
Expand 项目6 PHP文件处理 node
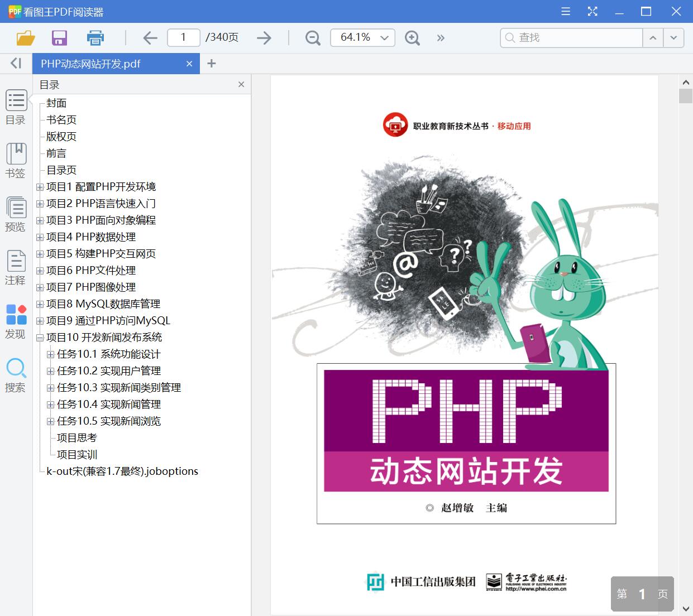40,271
